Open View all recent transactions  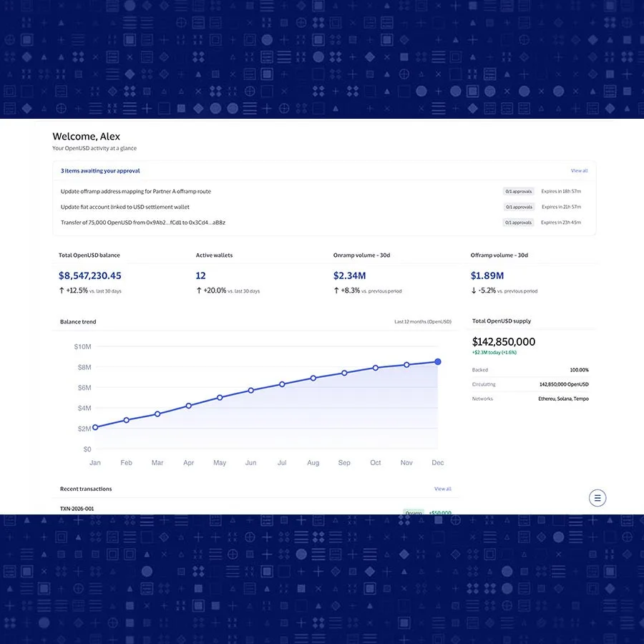point(443,489)
